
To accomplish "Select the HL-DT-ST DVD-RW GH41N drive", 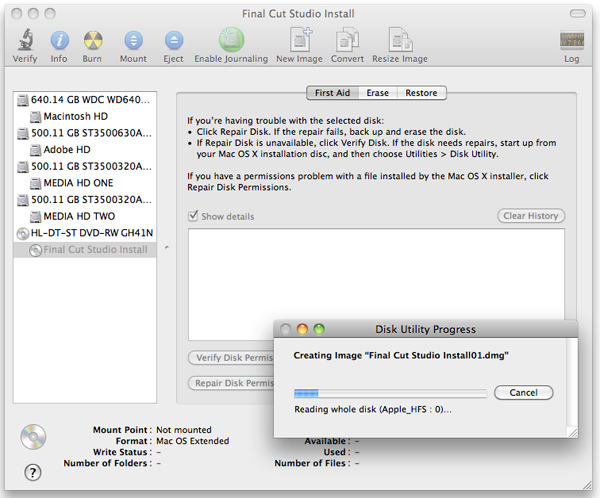I will [85, 233].
